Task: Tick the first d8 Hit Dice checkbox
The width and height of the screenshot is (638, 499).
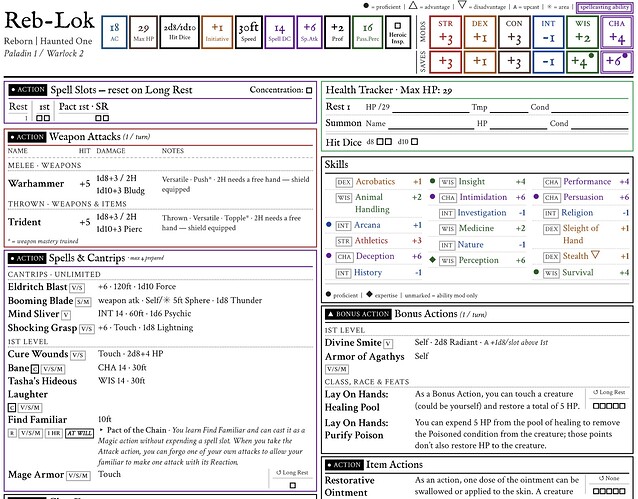Action: [380, 142]
